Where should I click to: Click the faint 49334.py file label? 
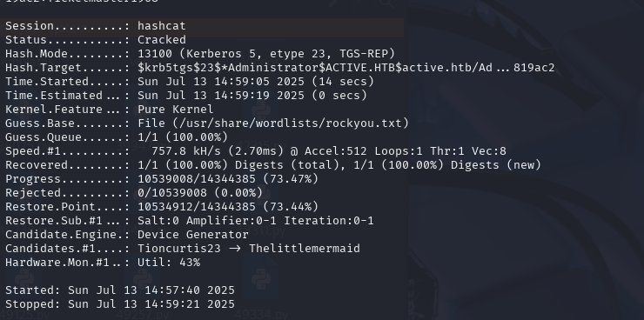click(259, 316)
